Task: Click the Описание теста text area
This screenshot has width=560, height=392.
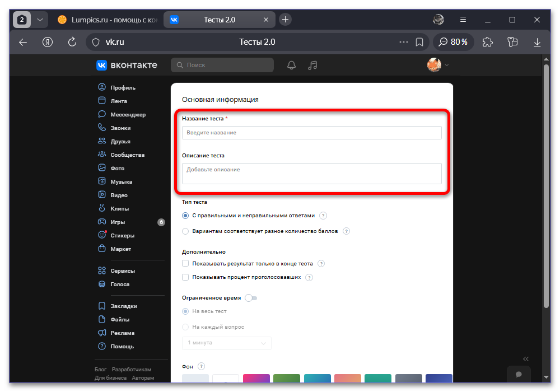Action: coord(312,174)
